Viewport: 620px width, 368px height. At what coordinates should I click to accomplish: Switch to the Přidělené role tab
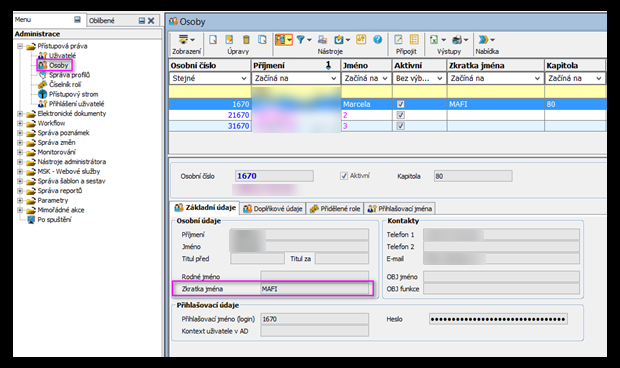[335, 209]
